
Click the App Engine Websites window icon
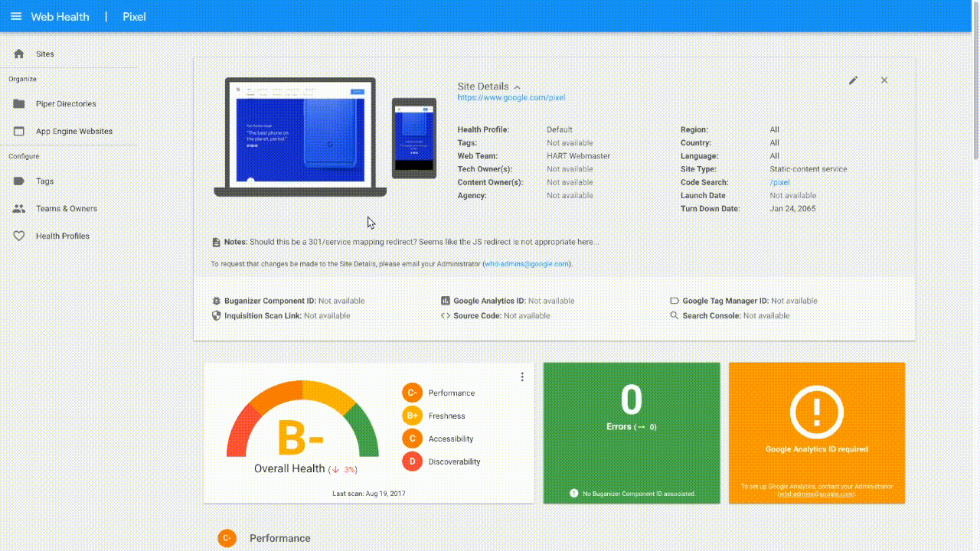click(x=19, y=132)
